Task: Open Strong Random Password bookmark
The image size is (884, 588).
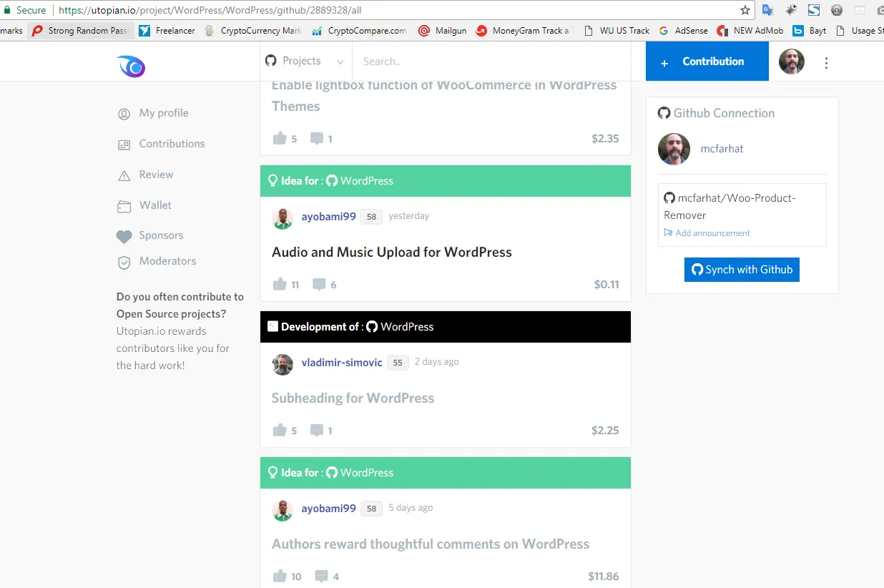Action: tap(80, 31)
